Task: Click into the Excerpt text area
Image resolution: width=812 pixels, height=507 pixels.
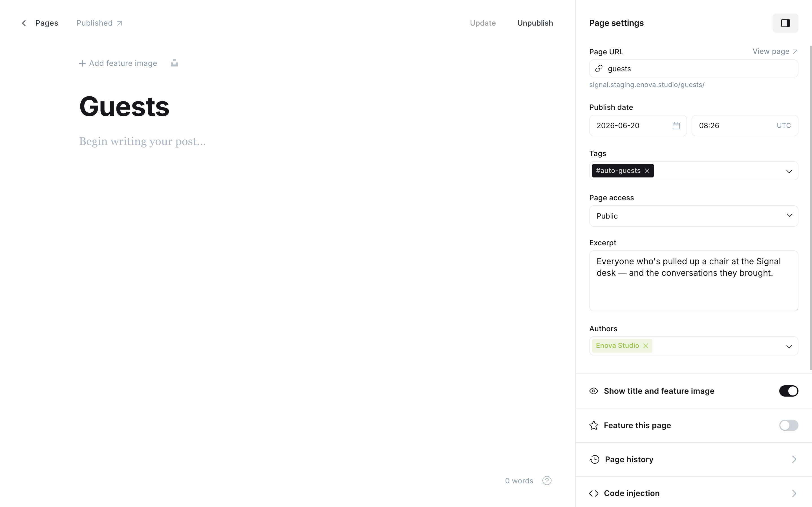Action: click(x=694, y=281)
